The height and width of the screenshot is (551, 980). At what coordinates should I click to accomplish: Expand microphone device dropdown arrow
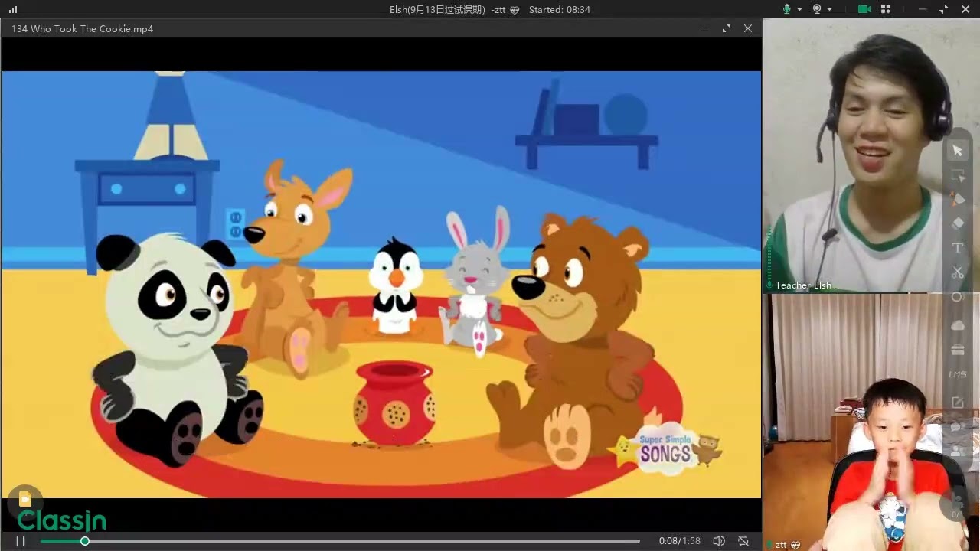(799, 9)
